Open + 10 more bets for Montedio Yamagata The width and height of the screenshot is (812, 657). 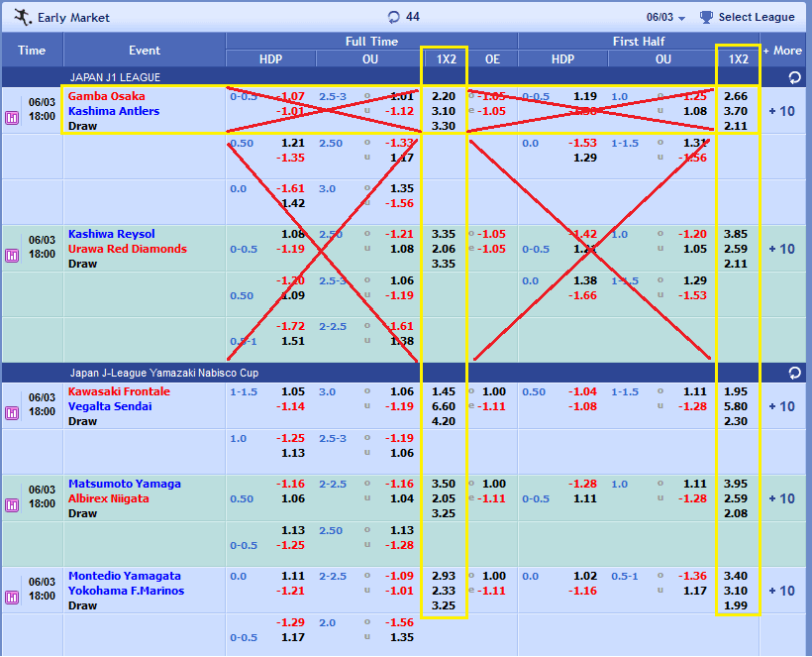(x=782, y=591)
